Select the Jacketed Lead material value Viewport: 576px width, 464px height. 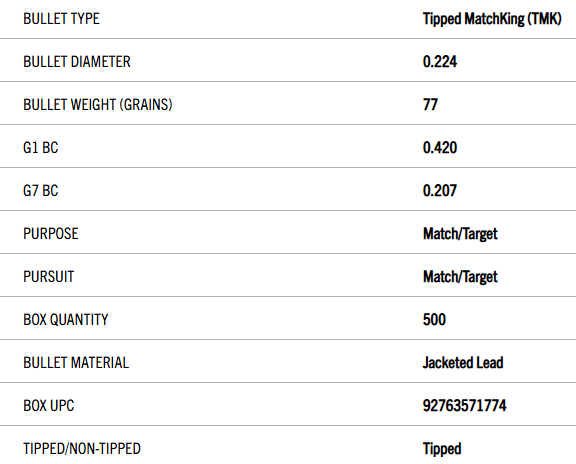point(463,363)
